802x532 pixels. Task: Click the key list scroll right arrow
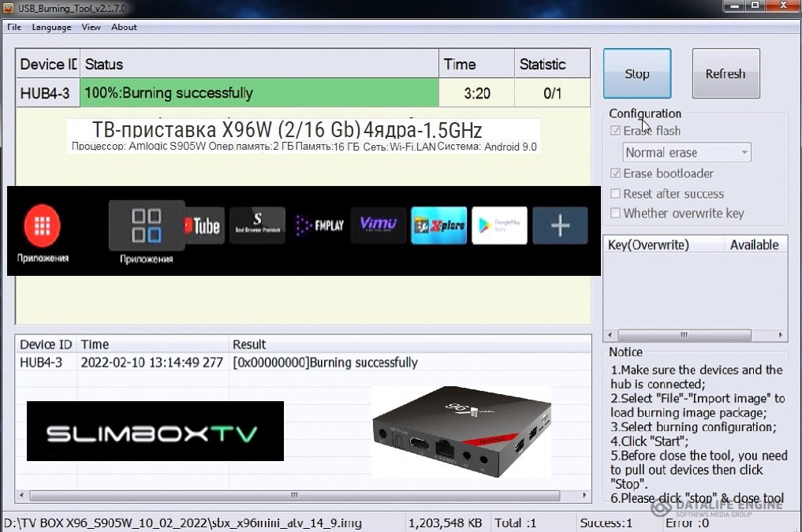point(781,335)
